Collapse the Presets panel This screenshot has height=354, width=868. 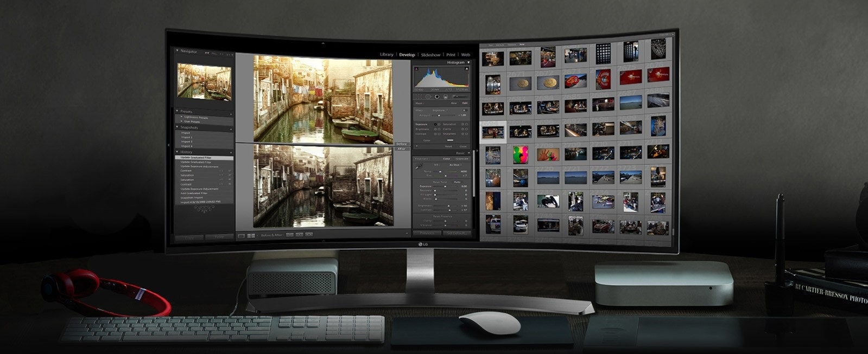pos(177,111)
